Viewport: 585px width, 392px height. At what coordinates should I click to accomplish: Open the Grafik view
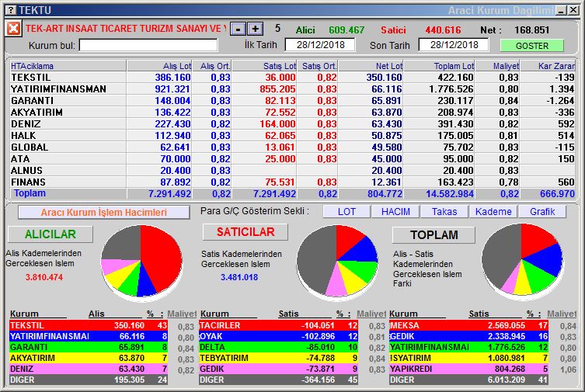coord(542,212)
